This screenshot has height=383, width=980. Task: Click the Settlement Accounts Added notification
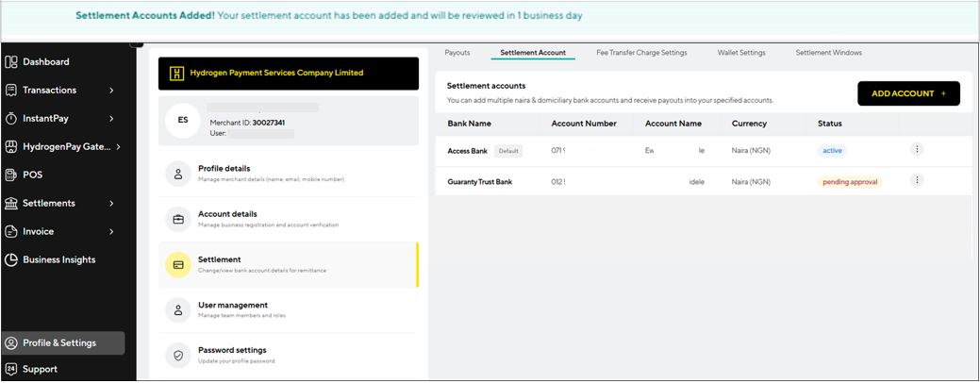[329, 16]
